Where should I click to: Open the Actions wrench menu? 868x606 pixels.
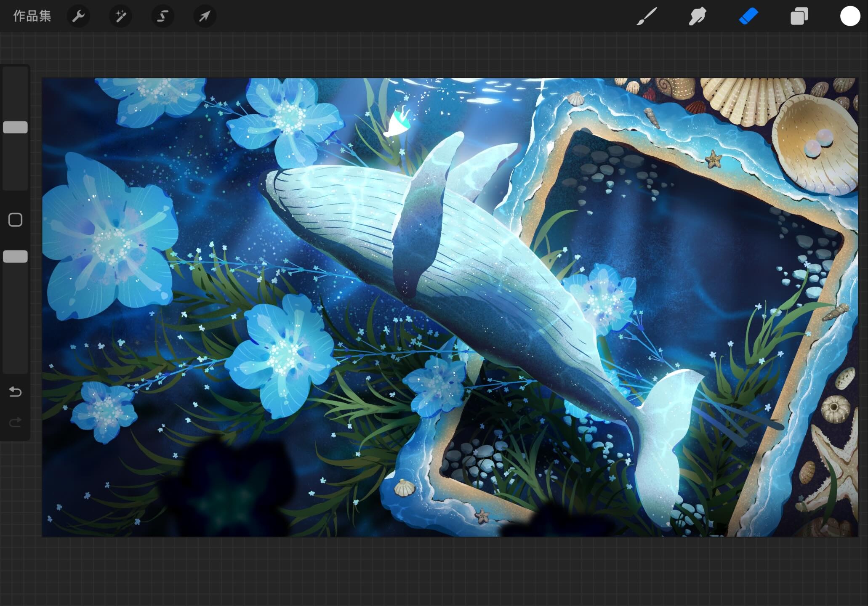coord(78,16)
